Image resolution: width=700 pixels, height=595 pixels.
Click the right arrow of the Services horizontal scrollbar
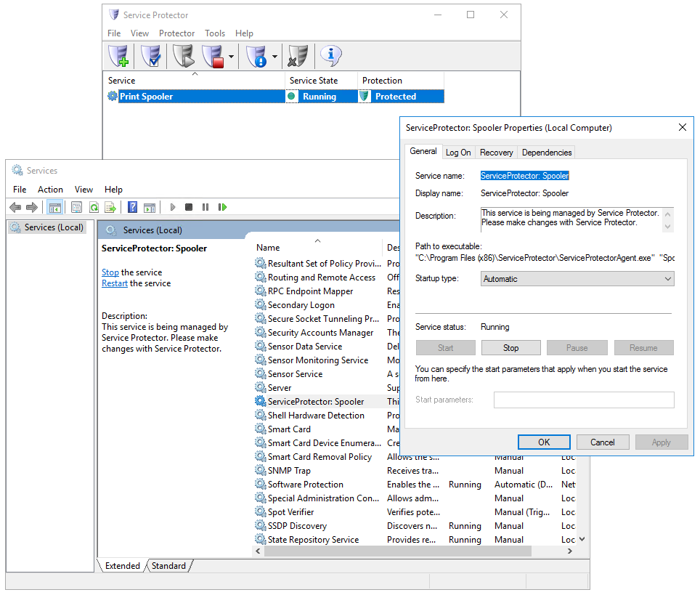569,551
